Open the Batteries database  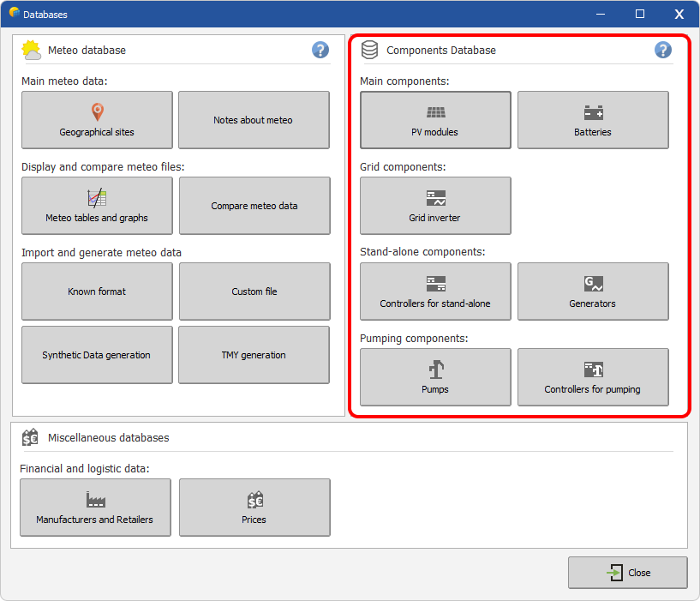tap(593, 120)
